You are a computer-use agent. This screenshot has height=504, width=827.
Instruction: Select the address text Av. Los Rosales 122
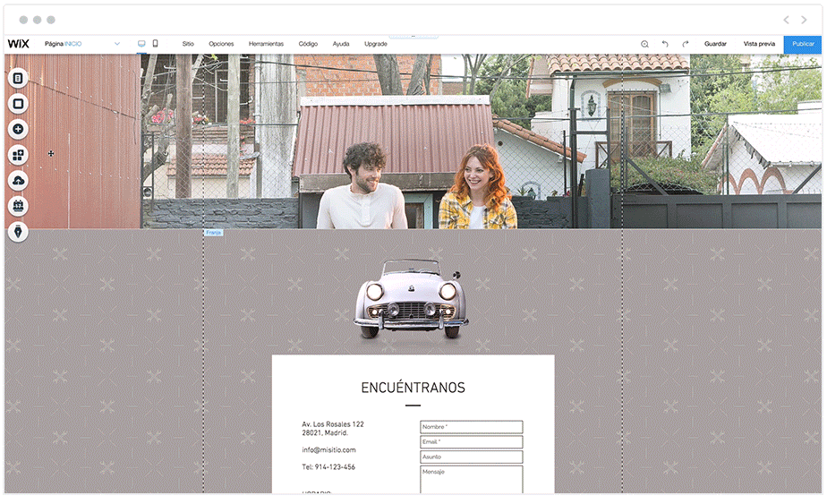pyautogui.click(x=333, y=424)
